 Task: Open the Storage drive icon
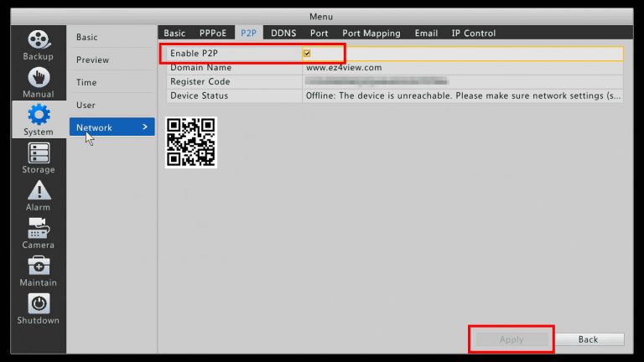click(39, 153)
